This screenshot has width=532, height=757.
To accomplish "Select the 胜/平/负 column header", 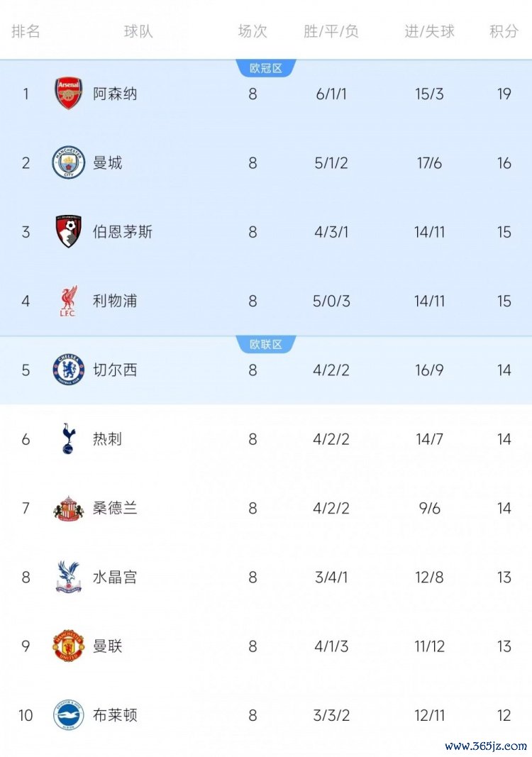I will (x=331, y=31).
